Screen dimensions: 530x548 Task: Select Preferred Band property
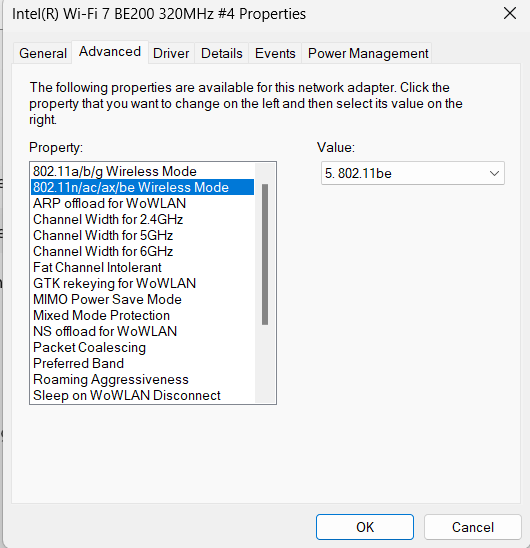pos(142,363)
